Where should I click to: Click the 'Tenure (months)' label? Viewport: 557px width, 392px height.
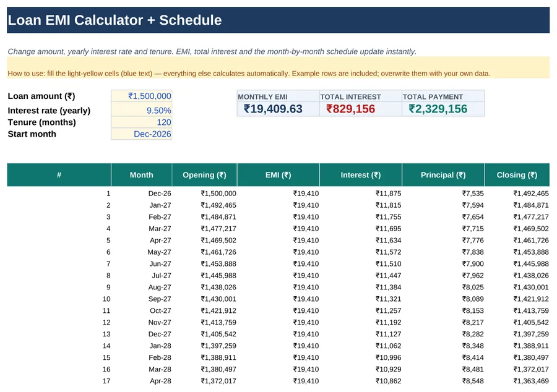coord(42,122)
